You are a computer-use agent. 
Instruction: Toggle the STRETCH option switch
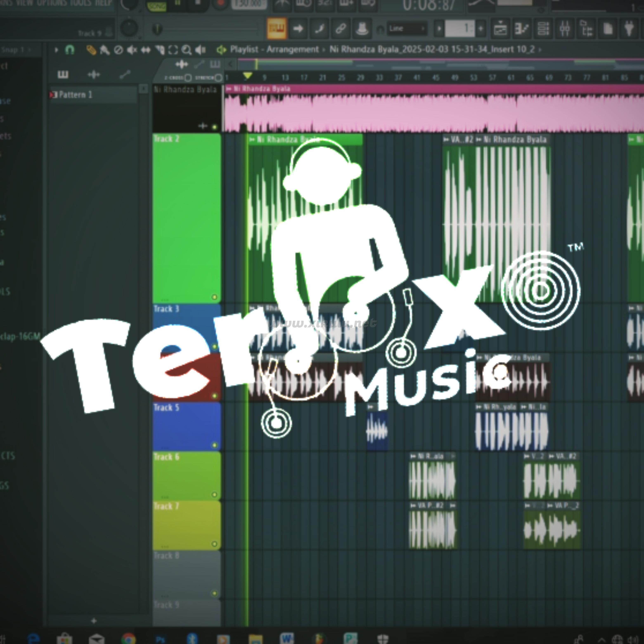[x=218, y=78]
